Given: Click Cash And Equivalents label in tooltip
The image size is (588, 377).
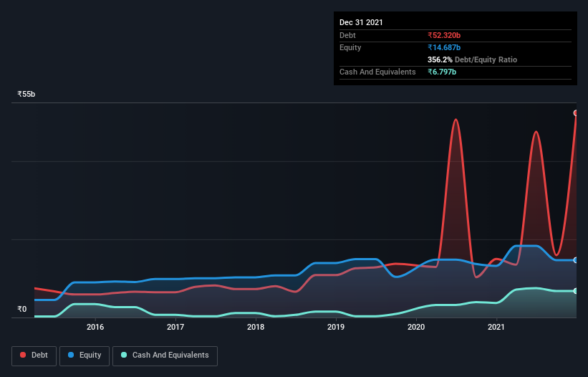Looking at the screenshot, I should click(377, 72).
